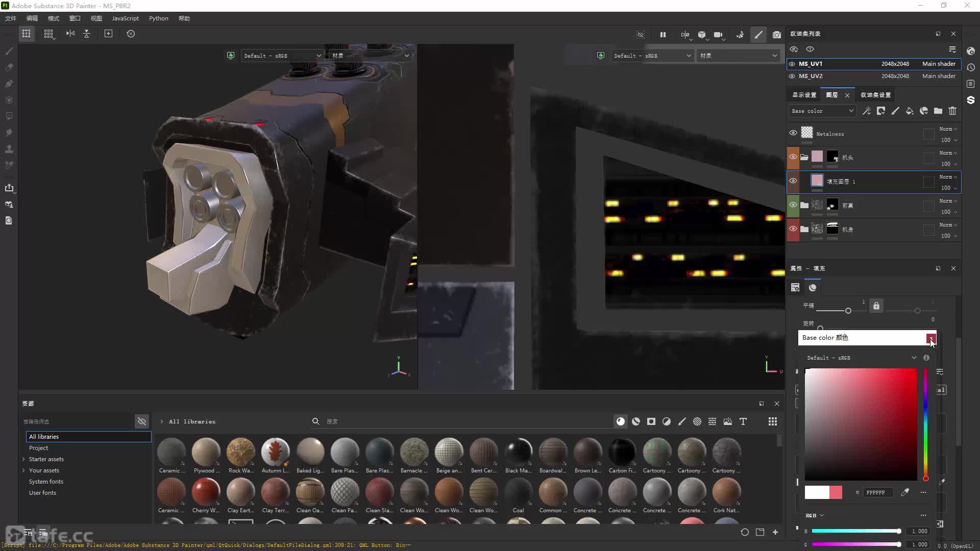Open the 窗口 menu

[75, 18]
